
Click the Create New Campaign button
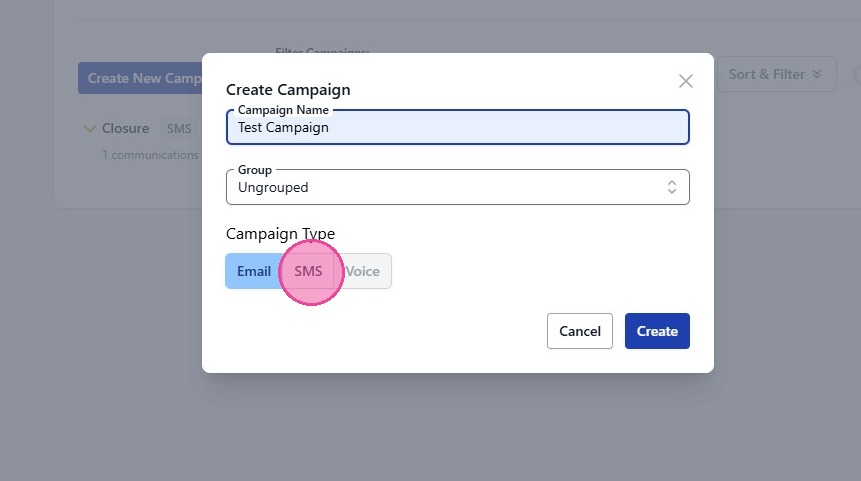[x=142, y=78]
